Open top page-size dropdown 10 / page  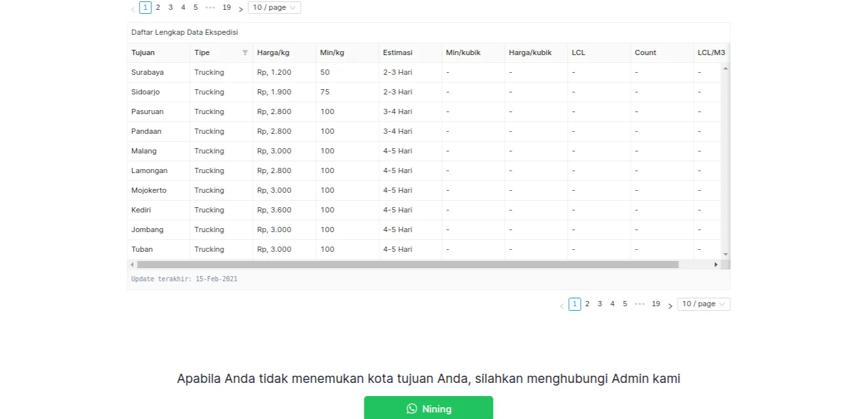[x=274, y=8]
